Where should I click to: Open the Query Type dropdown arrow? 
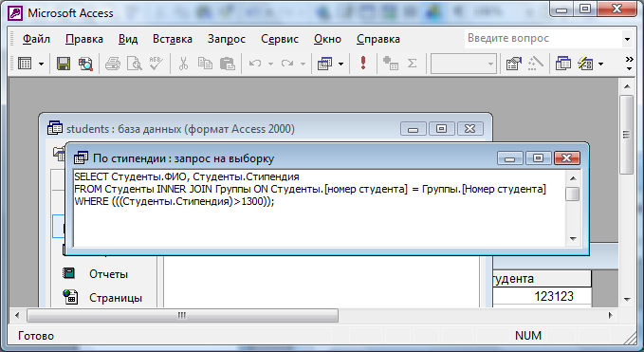[x=340, y=64]
